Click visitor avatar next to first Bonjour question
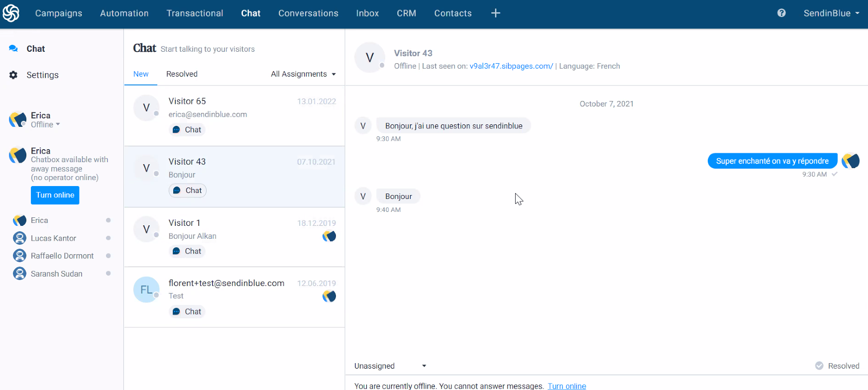 (363, 126)
